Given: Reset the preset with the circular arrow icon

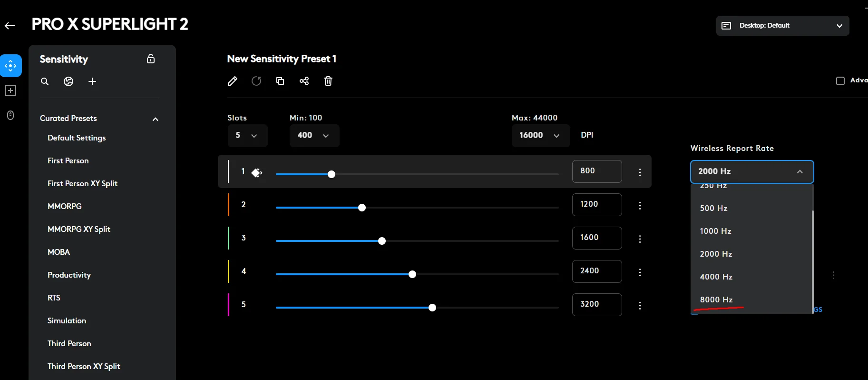Looking at the screenshot, I should point(256,81).
